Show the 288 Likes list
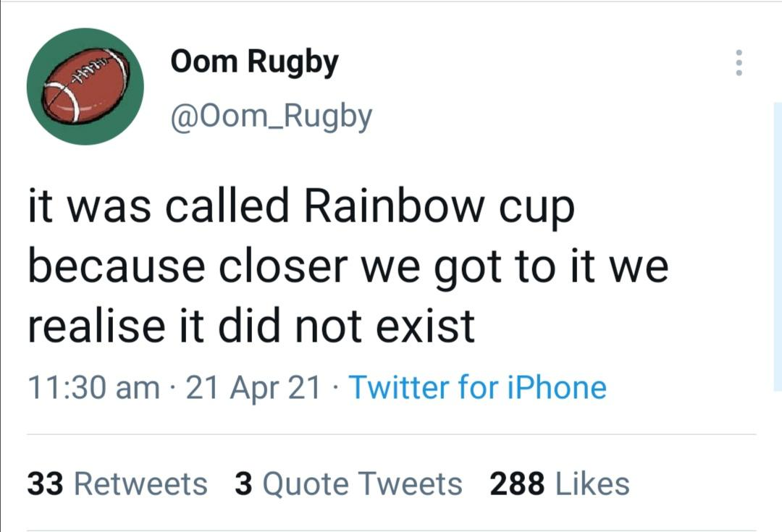The height and width of the screenshot is (532, 782). click(x=560, y=484)
